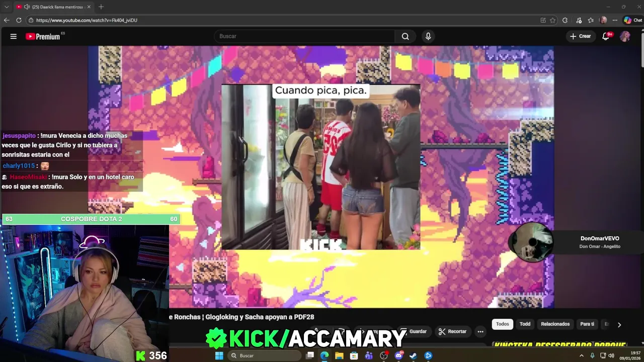Select the Todd filter chip
This screenshot has width=644, height=362.
coord(525,324)
